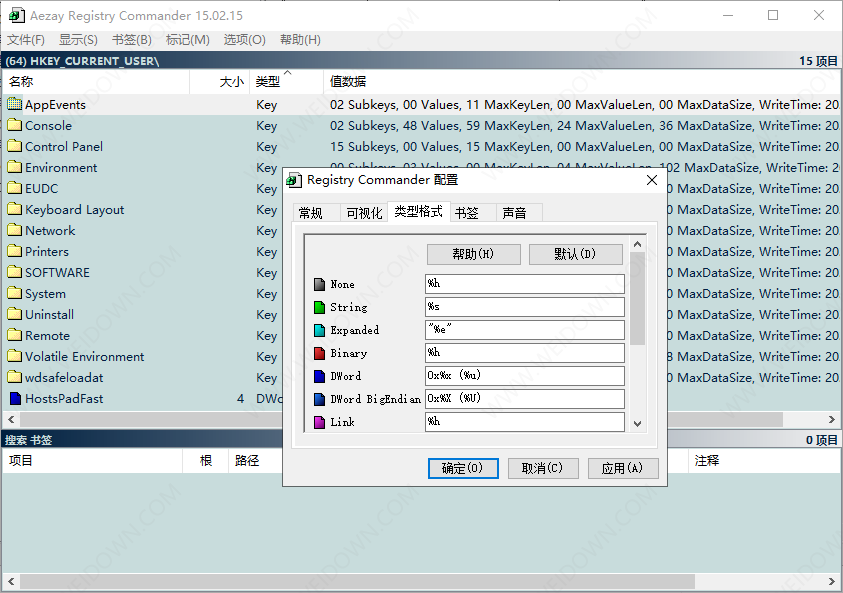This screenshot has width=843, height=593.
Task: Click the Volatile Environment folder icon
Action: pos(15,356)
